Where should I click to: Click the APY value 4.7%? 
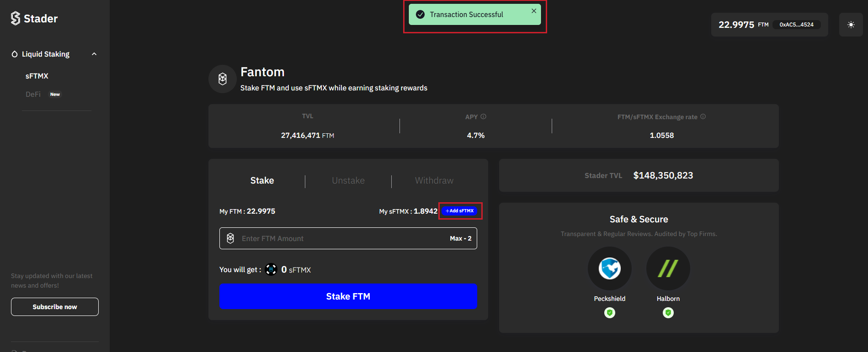click(476, 135)
